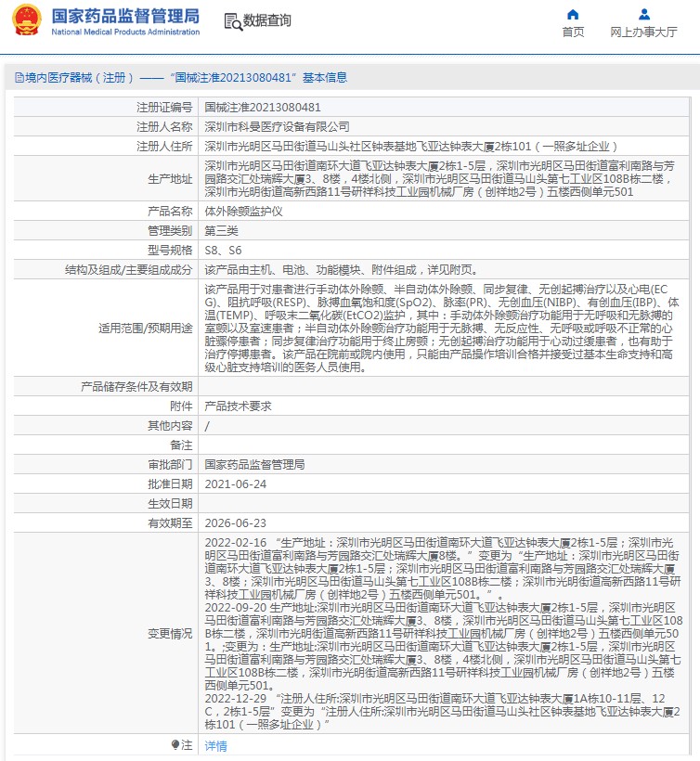Screen dimensions: 700x761
Task: Click the change entry dated 2022-09-20
Action: [x=444, y=647]
